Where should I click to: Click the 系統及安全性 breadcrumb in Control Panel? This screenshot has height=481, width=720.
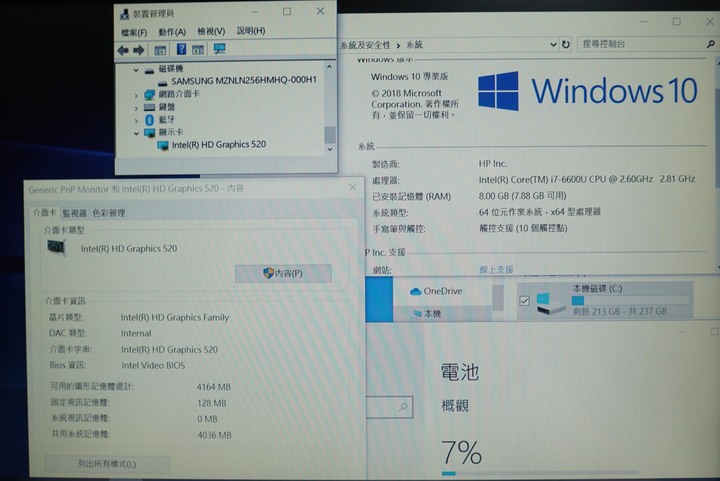366,45
